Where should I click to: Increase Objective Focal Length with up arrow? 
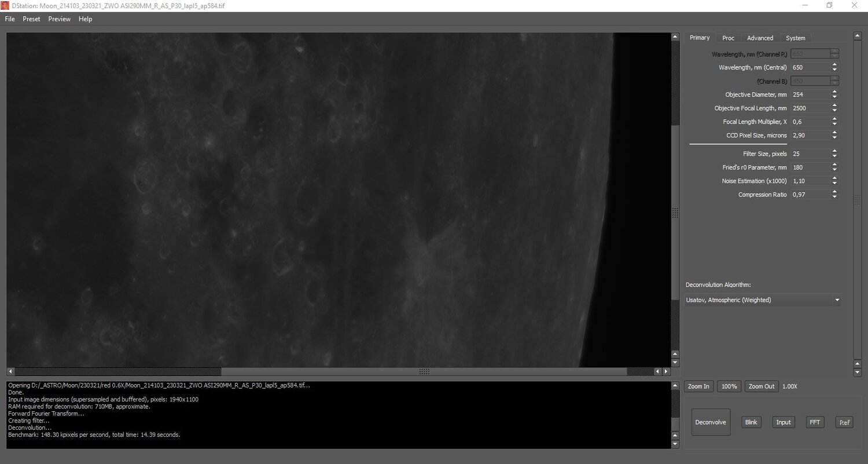(x=834, y=105)
